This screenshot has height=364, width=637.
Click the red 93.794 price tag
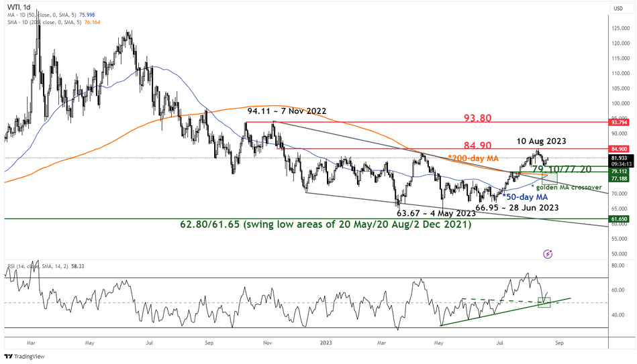620,123
